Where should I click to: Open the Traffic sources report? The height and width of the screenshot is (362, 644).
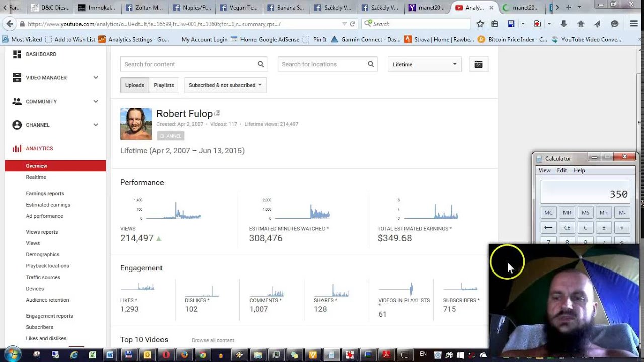43,278
